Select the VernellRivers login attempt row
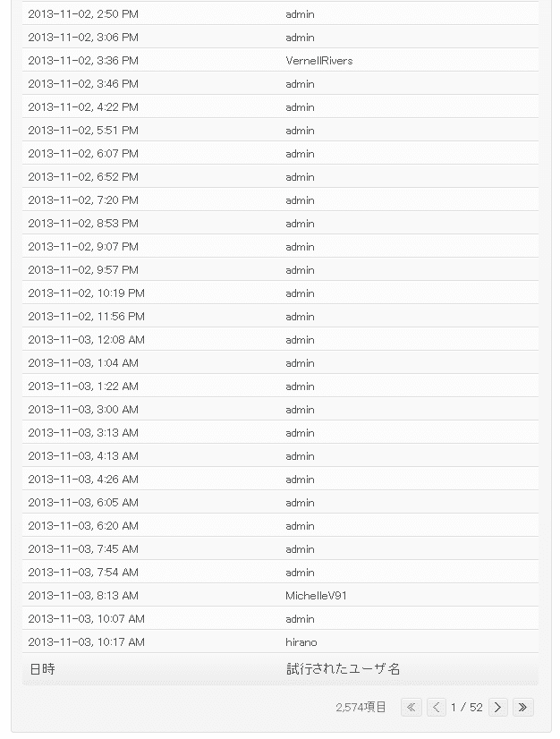This screenshot has width=560, height=739. click(x=280, y=60)
